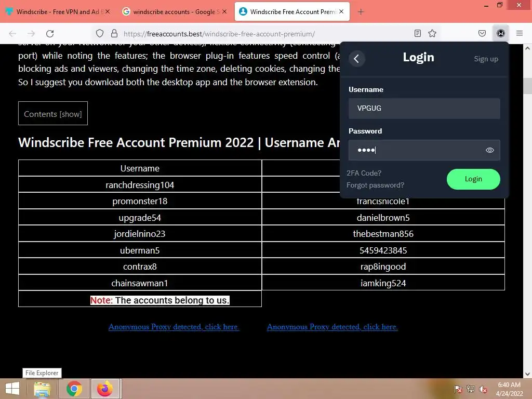The width and height of the screenshot is (532, 399).
Task: Click the left Anonymous Proxy detected link
Action: click(174, 327)
